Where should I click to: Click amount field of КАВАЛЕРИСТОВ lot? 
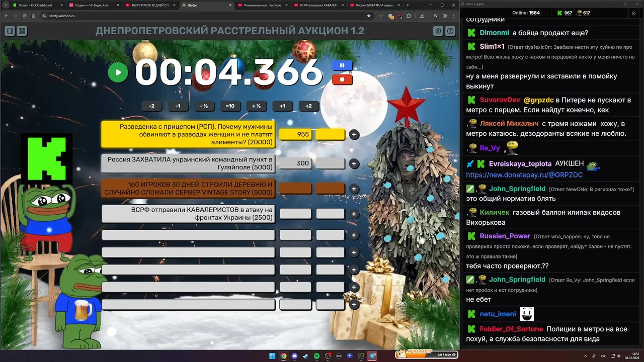[x=295, y=214]
